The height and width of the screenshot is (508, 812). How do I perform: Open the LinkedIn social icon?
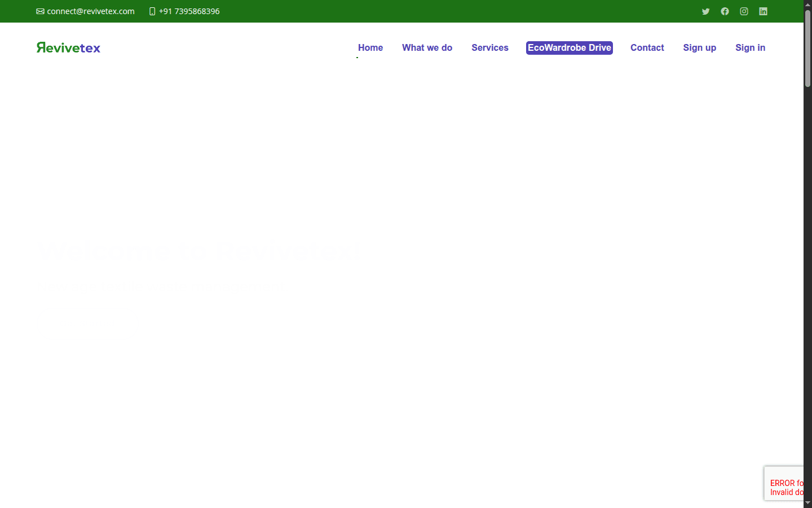[x=763, y=11]
